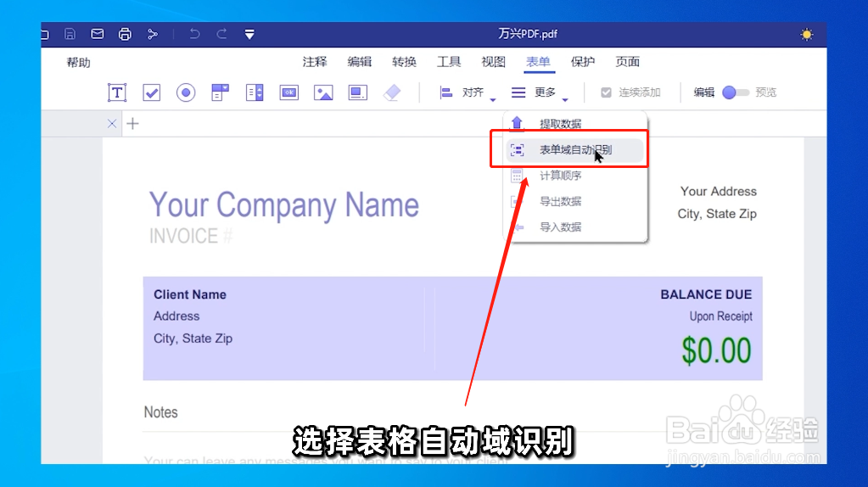868x487 pixels.
Task: Select the Text Field form tool
Action: pyautogui.click(x=117, y=92)
